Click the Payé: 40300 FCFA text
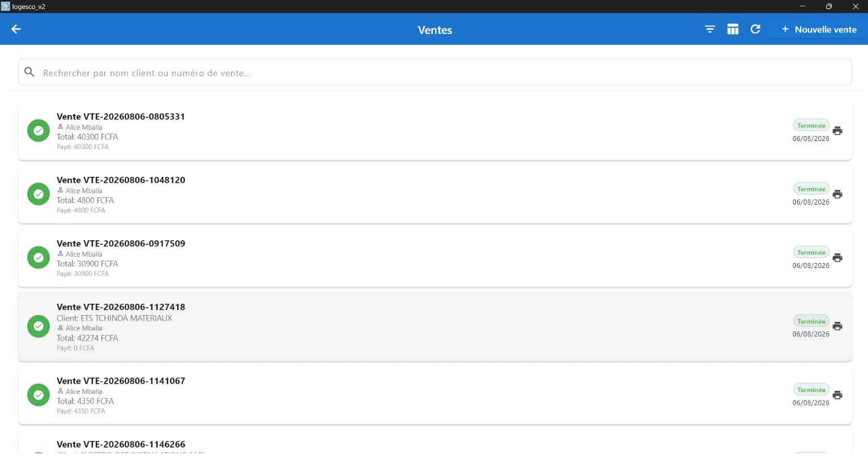868x459 pixels. [x=83, y=147]
